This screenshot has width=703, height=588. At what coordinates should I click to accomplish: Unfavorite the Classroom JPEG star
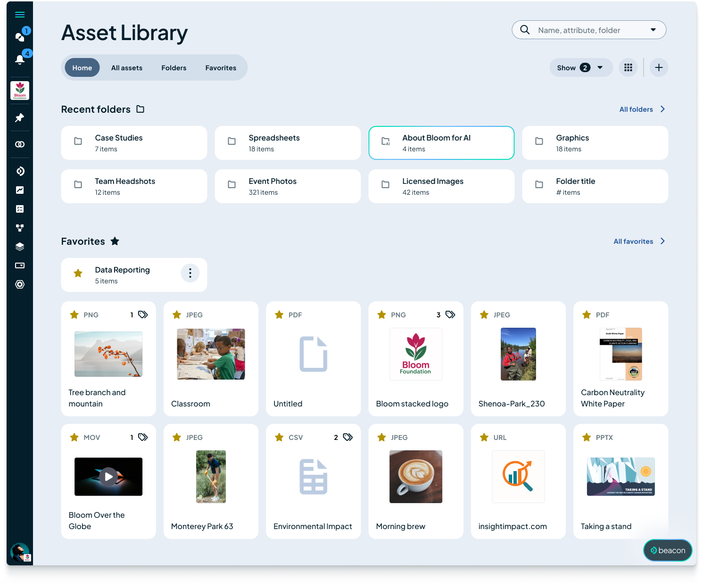177,315
